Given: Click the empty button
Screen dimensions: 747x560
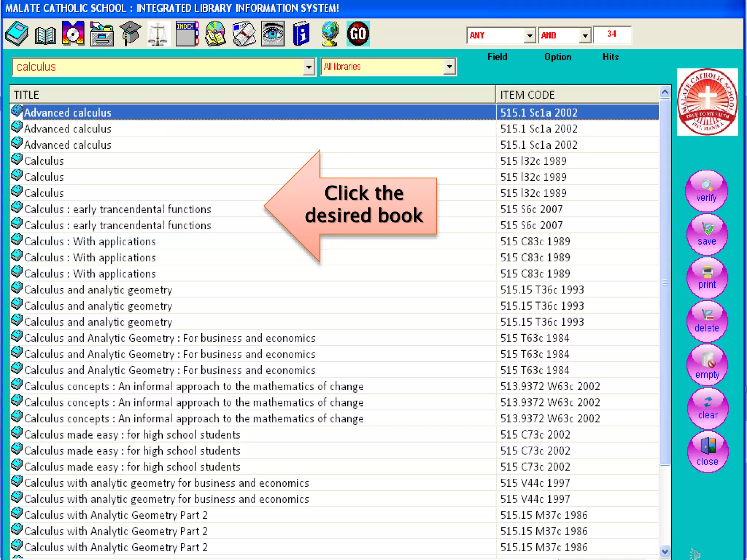Looking at the screenshot, I should pos(707,365).
